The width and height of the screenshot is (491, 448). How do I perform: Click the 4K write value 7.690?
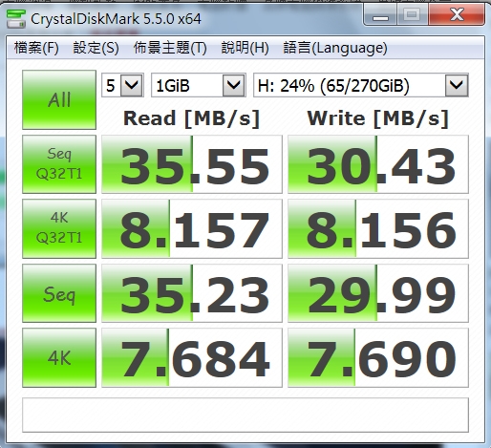click(x=378, y=357)
